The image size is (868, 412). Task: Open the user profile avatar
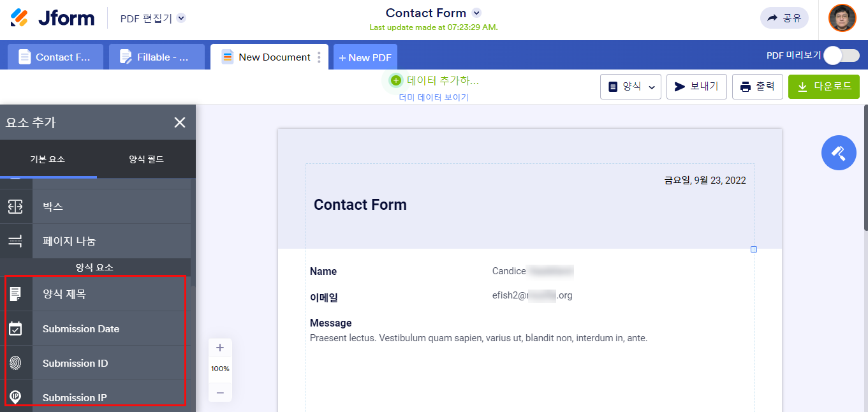[x=842, y=18]
